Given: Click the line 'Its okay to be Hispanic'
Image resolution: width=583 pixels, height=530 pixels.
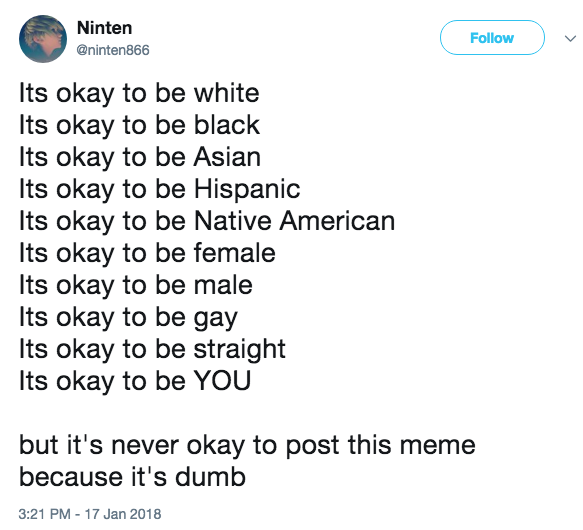Looking at the screenshot, I should tap(160, 189).
